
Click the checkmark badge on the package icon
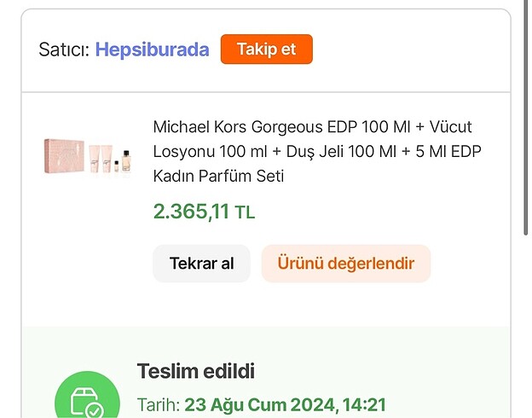(94, 410)
